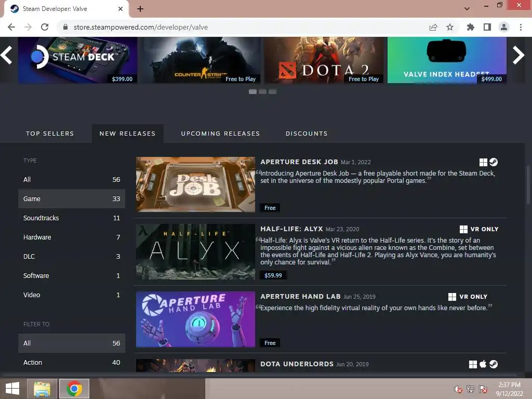Filter type by Game
The width and height of the screenshot is (532, 399).
pos(72,198)
